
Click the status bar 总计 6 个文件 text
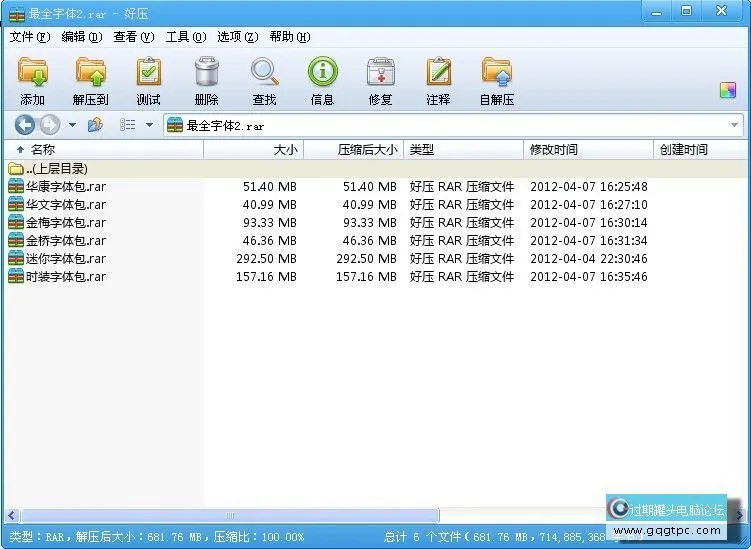click(422, 537)
